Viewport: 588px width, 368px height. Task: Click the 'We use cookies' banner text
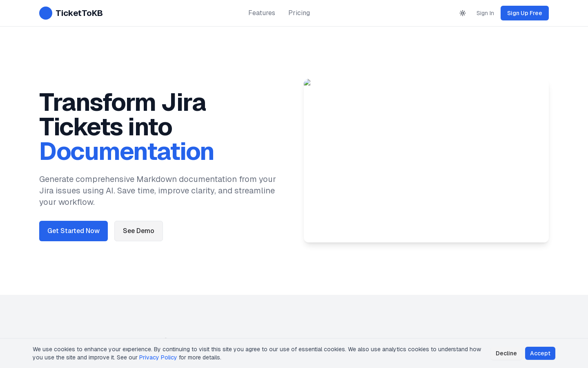pos(257,353)
